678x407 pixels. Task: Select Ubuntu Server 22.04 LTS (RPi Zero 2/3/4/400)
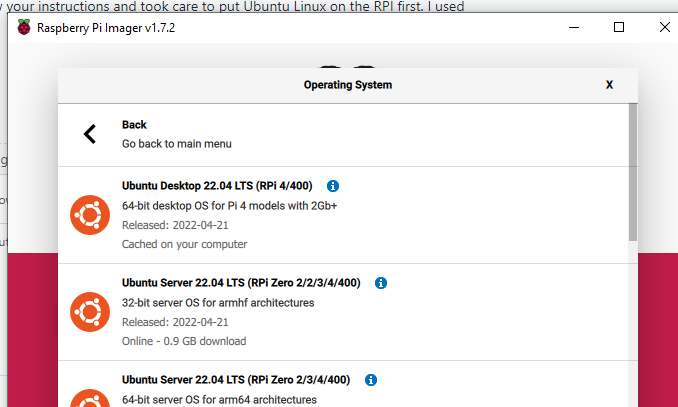[x=344, y=384]
